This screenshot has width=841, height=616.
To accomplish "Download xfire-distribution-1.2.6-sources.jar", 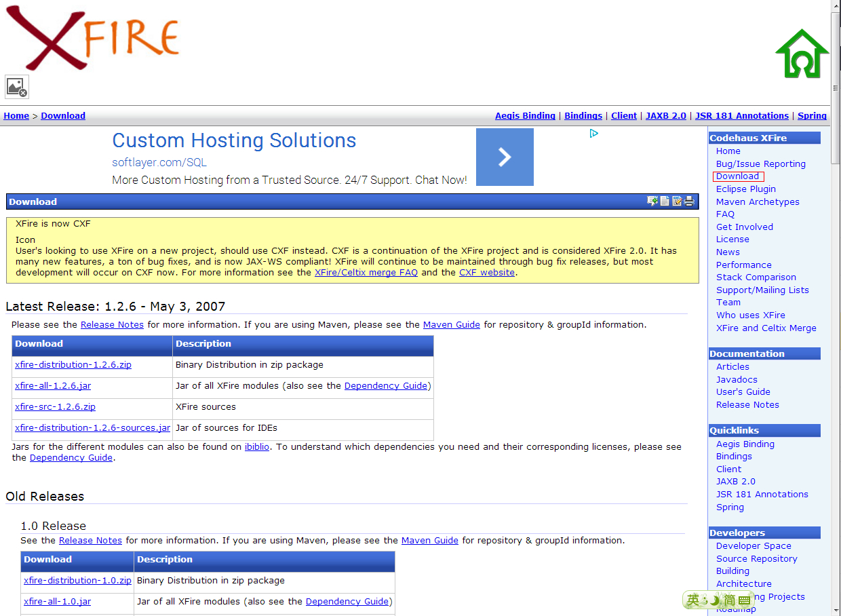I will (92, 428).
